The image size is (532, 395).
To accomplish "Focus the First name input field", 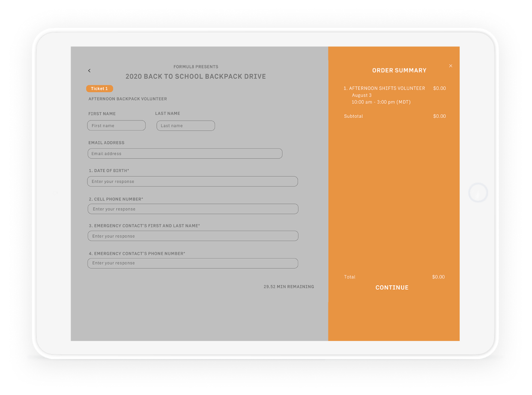I will tap(117, 126).
